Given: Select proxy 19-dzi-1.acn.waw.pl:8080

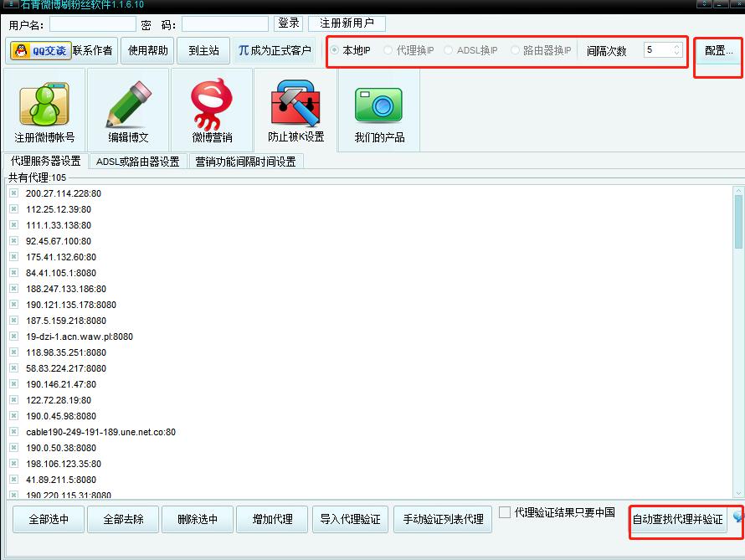Looking at the screenshot, I should 80,337.
